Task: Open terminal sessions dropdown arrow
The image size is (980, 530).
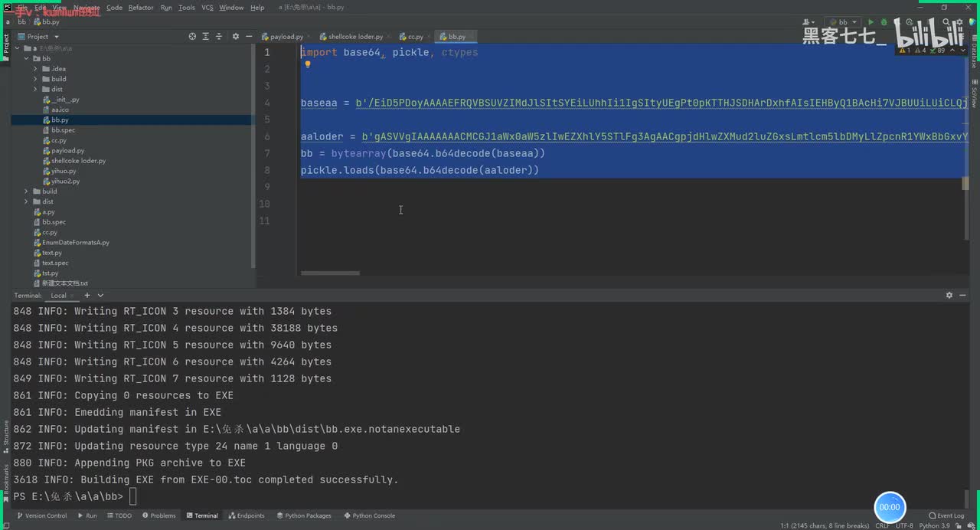Action: click(100, 295)
